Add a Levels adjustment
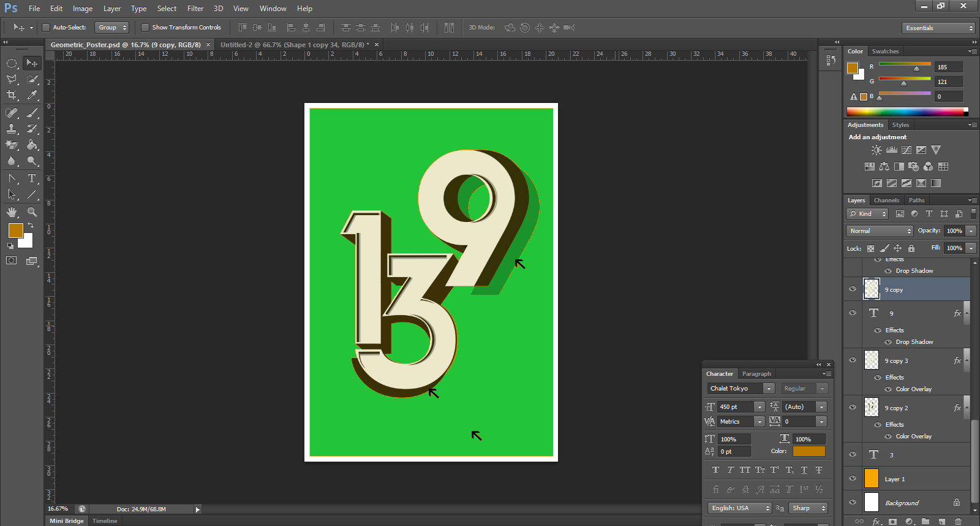Viewport: 980px width, 526px height. (x=892, y=150)
